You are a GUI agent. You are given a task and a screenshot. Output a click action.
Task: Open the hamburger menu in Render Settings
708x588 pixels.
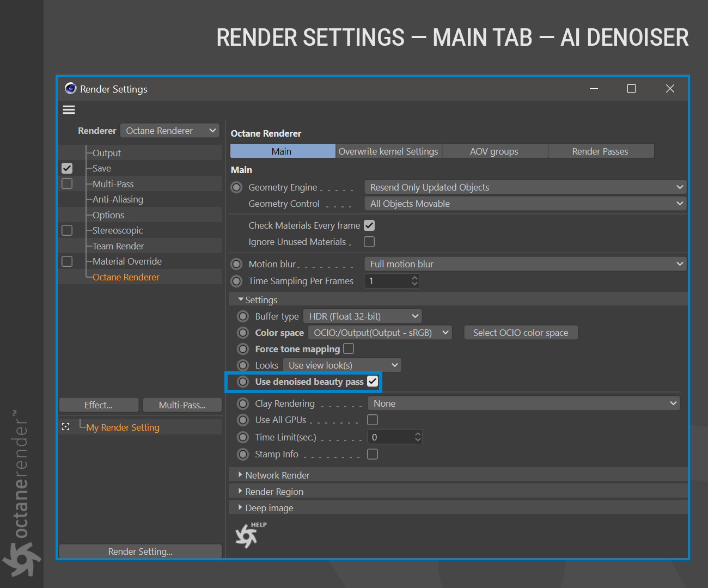[69, 110]
